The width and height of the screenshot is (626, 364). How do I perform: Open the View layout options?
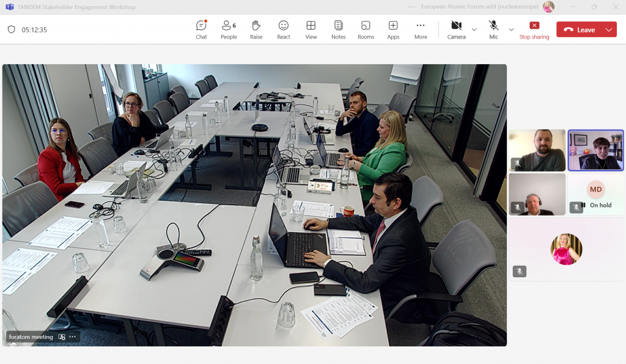[x=311, y=30]
